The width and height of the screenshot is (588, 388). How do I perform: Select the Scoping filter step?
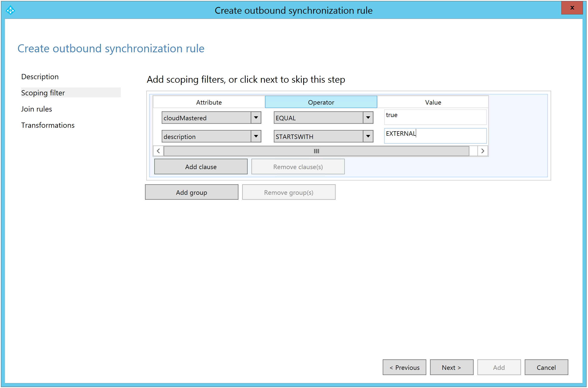43,93
